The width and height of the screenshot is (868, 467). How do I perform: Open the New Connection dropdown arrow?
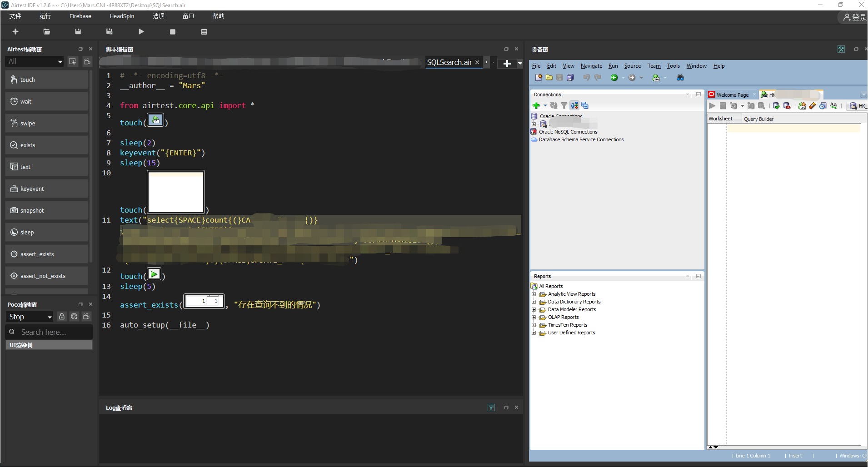pyautogui.click(x=545, y=105)
